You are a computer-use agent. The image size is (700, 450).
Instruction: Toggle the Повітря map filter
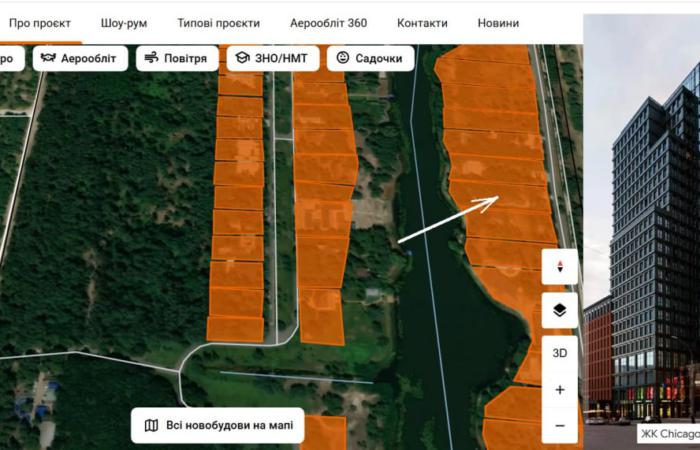(177, 59)
